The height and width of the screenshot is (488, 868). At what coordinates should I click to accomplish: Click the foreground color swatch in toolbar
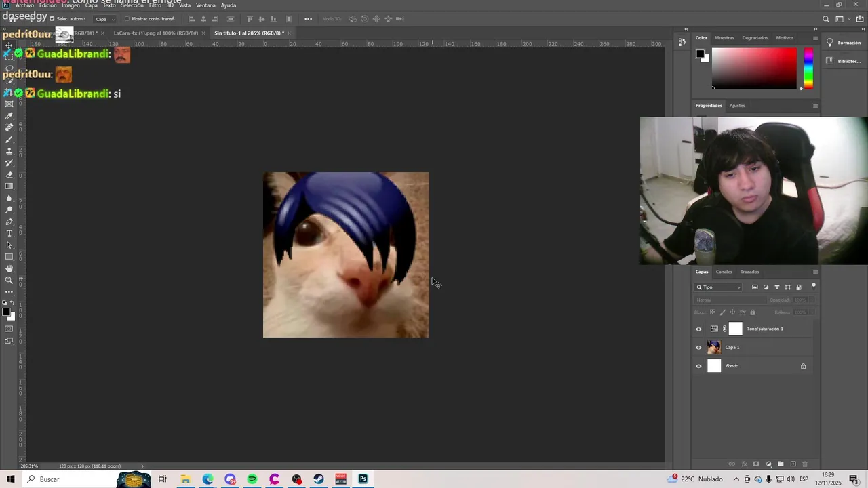point(5,312)
